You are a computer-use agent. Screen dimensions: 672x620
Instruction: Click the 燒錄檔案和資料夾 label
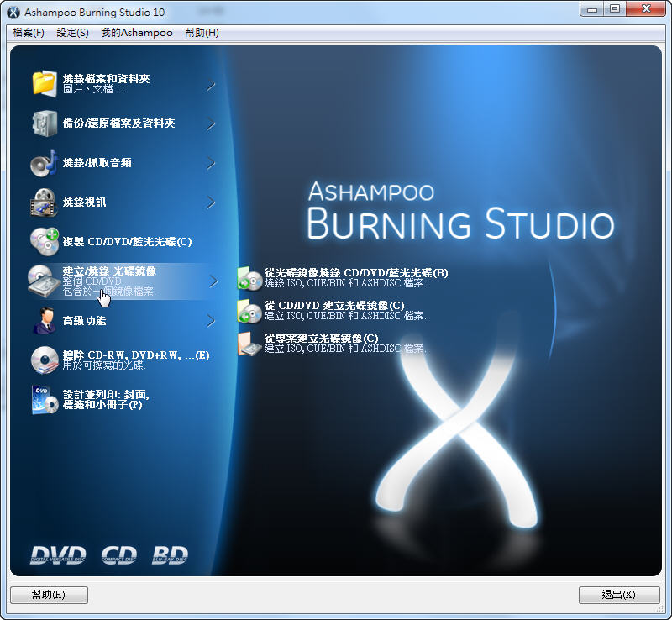(106, 78)
